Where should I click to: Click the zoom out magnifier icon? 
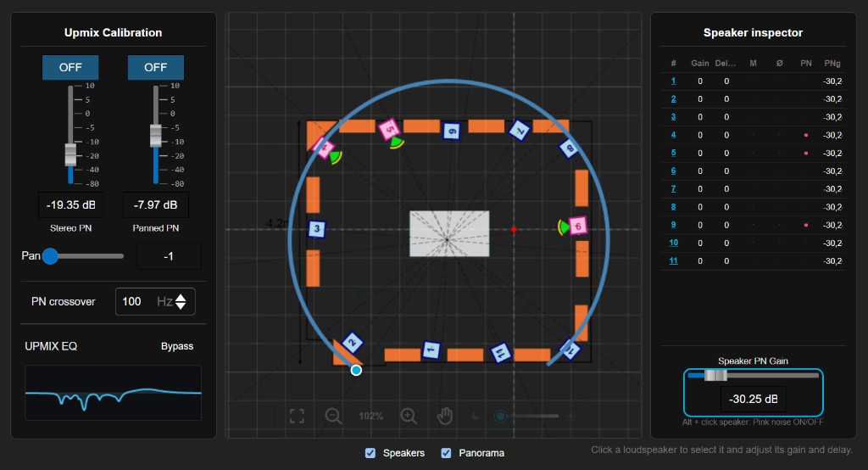click(333, 416)
